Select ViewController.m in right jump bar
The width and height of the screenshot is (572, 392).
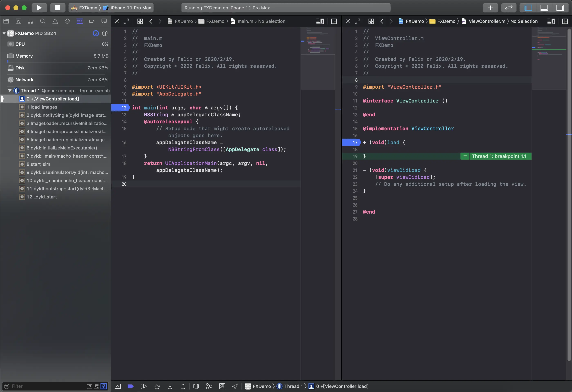487,21
